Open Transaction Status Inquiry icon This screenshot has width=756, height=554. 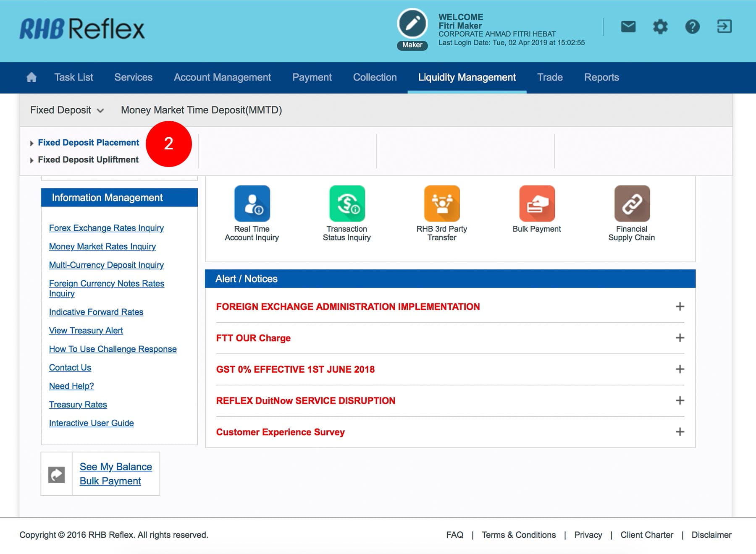347,204
